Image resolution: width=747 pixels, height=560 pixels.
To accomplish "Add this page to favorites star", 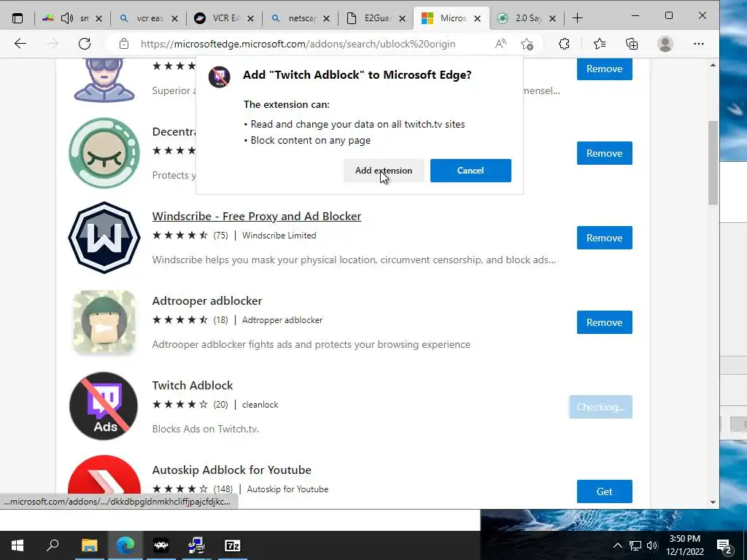I will click(x=527, y=44).
